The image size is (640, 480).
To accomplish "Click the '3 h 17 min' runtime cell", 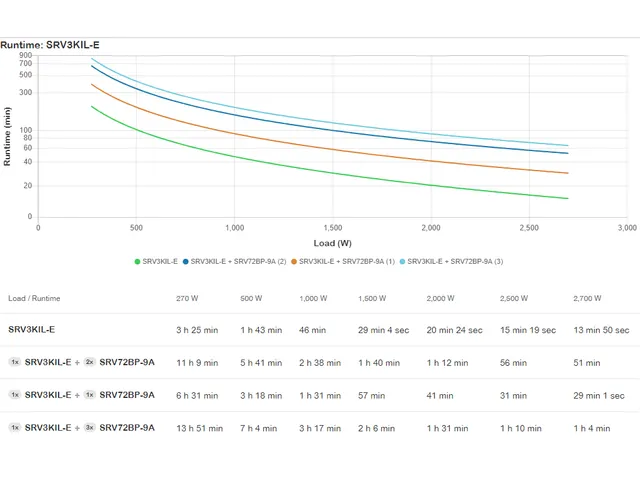I will click(x=320, y=428).
